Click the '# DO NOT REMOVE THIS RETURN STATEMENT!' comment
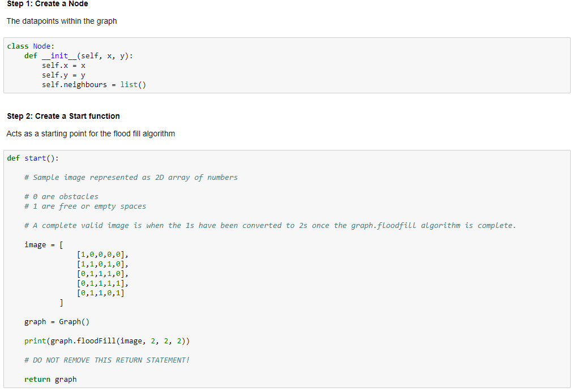 pos(107,360)
